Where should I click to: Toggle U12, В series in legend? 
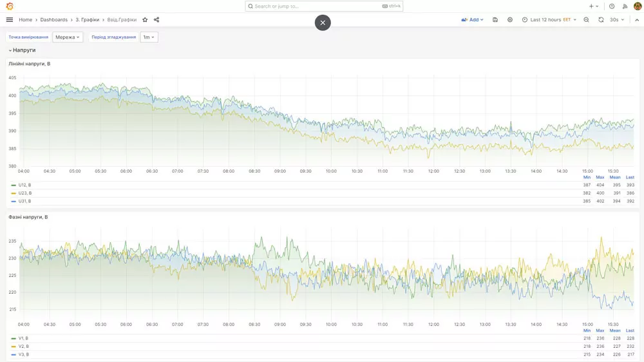24,185
